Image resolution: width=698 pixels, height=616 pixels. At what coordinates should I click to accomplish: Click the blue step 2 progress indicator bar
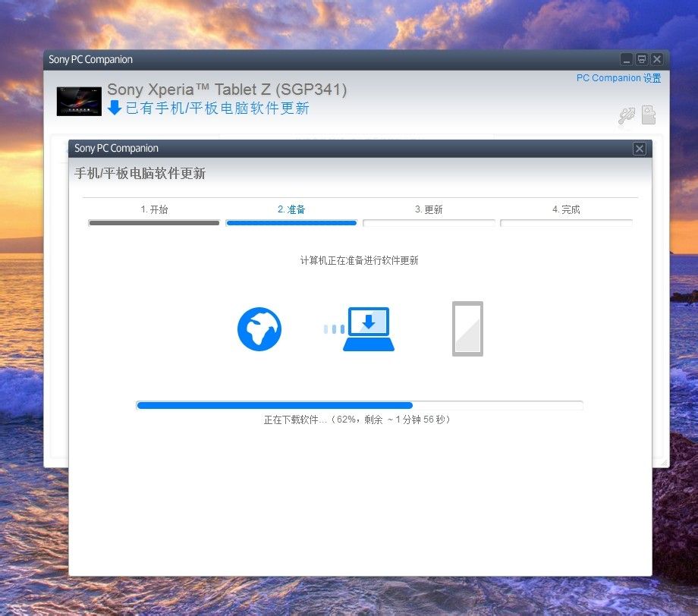tap(291, 223)
